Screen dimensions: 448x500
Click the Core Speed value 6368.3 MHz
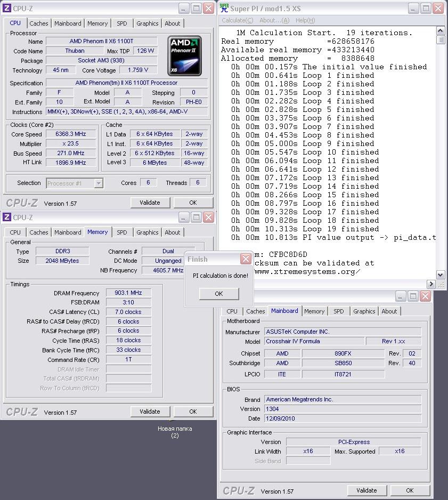click(71, 134)
